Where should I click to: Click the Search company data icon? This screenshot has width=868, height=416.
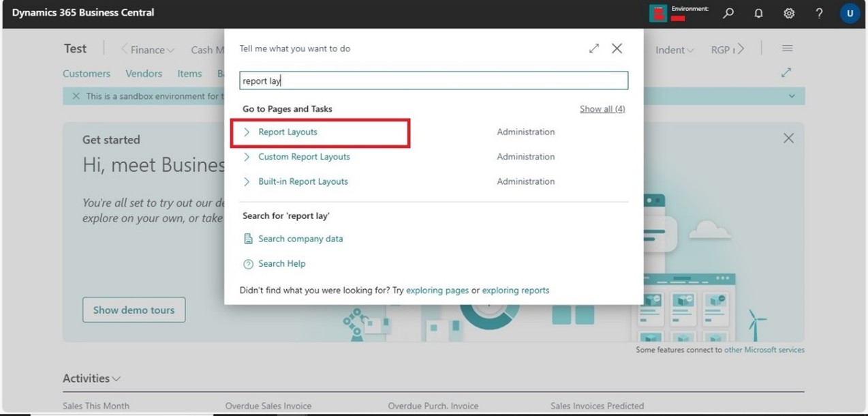(248, 239)
